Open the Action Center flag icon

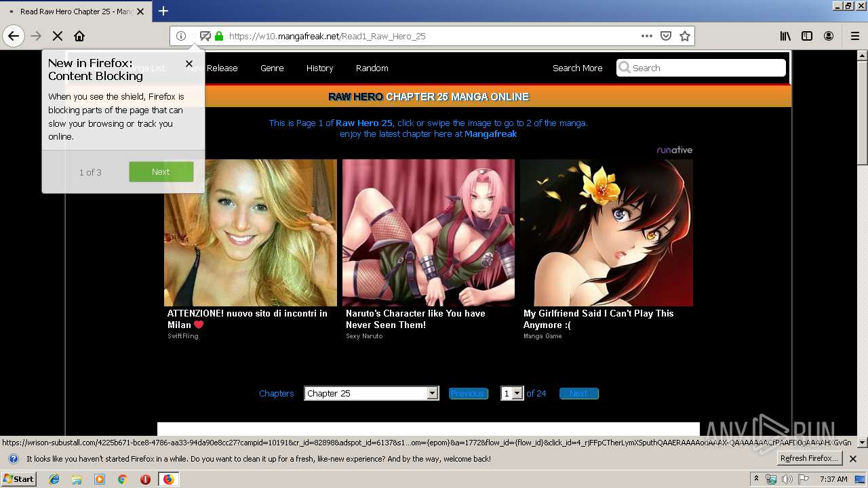point(804,479)
